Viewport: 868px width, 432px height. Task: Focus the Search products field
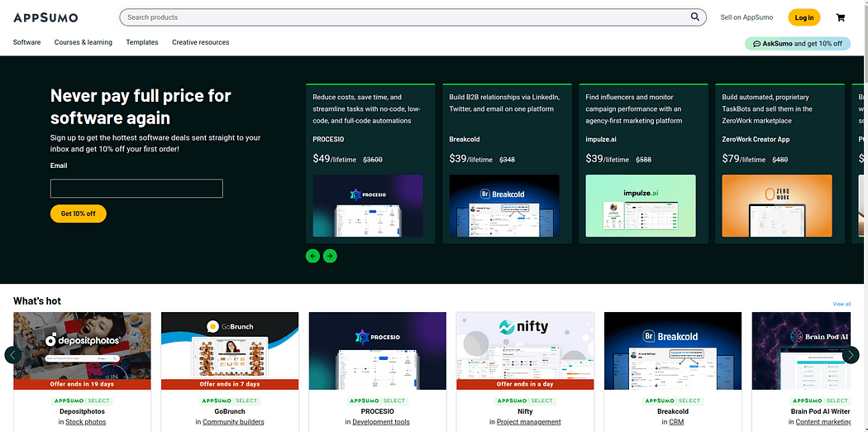(x=413, y=17)
